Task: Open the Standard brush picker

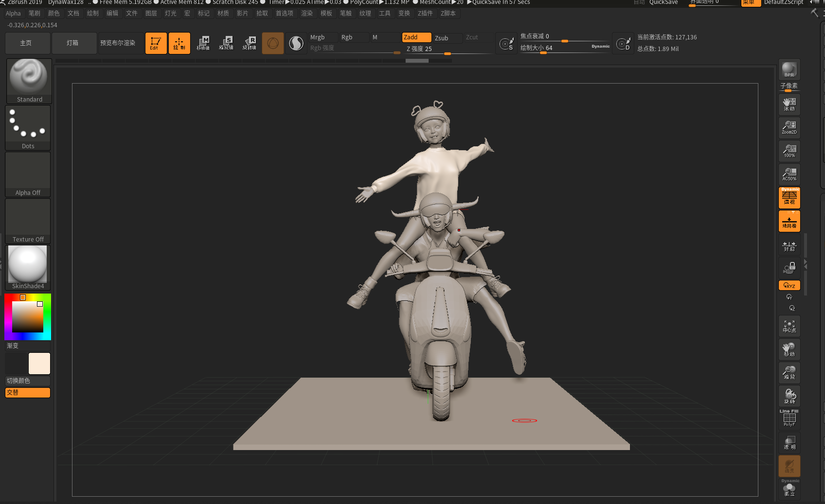Action: (29, 81)
